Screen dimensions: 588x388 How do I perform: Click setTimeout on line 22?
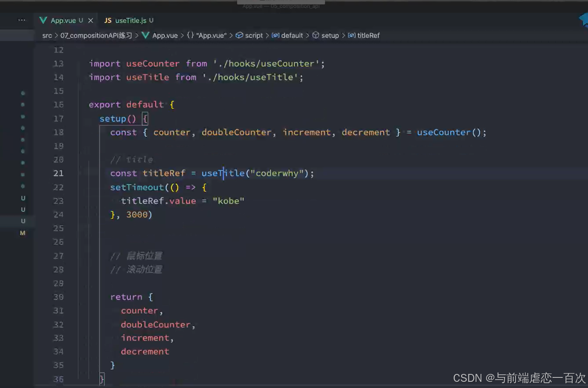[x=137, y=187]
